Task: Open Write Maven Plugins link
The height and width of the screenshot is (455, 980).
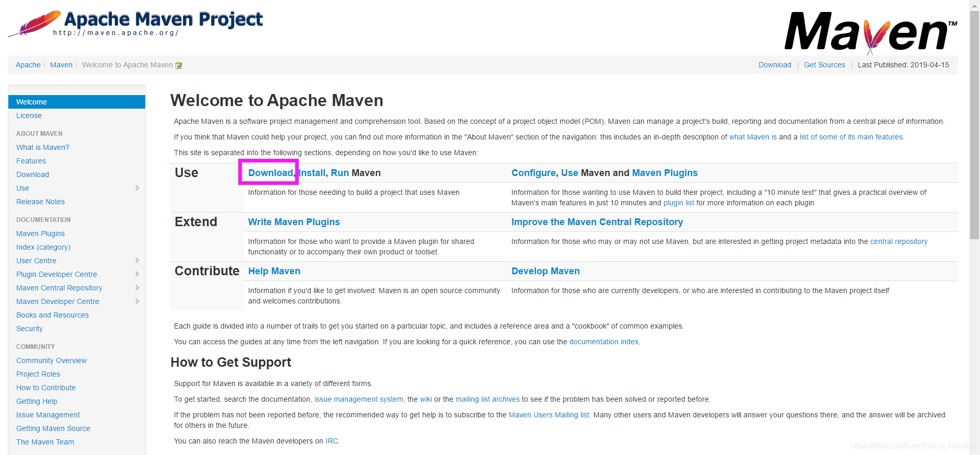Action: 294,222
